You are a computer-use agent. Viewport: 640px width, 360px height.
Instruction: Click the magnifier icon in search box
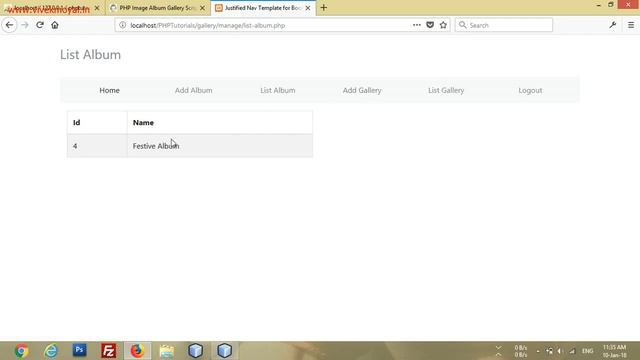click(x=462, y=25)
